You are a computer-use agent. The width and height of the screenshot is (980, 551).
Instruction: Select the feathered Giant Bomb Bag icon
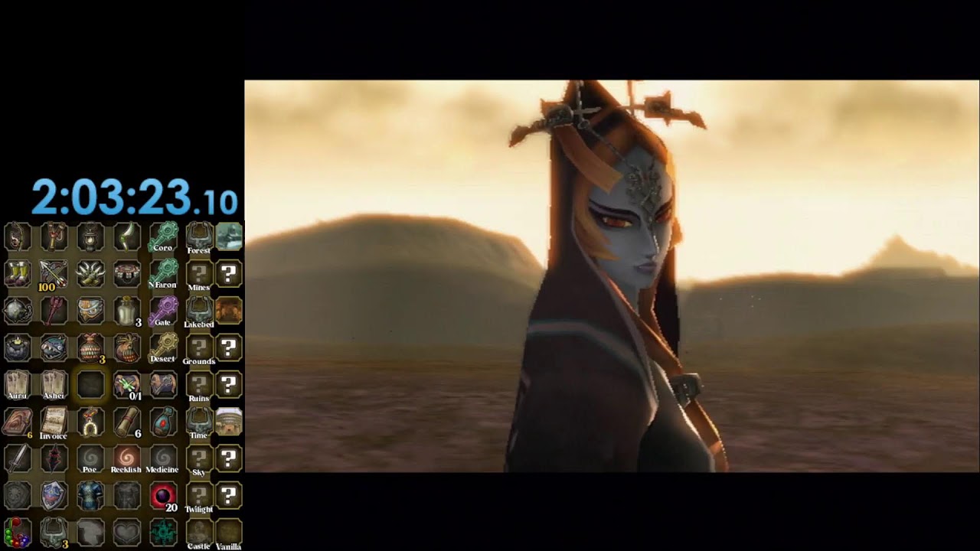click(127, 347)
